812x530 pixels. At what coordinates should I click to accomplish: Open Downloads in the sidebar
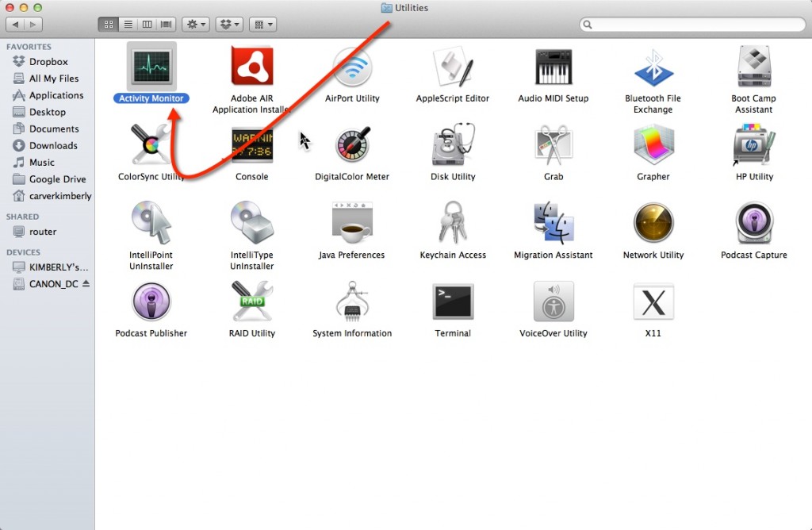point(47,145)
